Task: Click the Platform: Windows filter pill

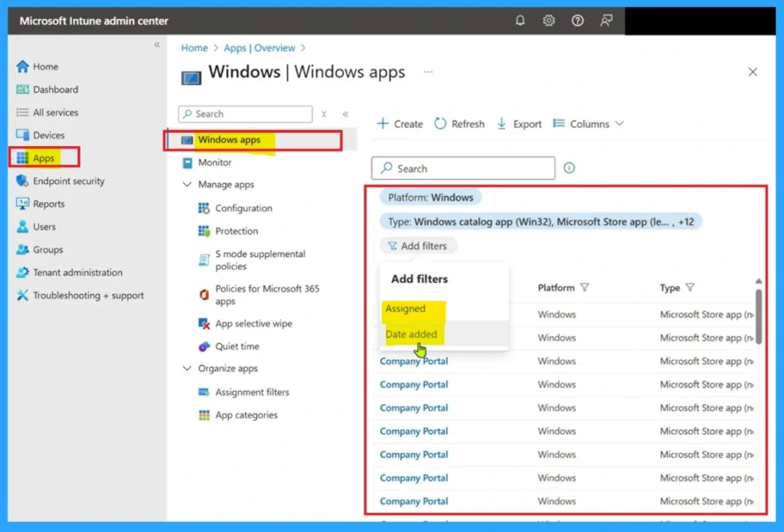Action: coord(430,197)
